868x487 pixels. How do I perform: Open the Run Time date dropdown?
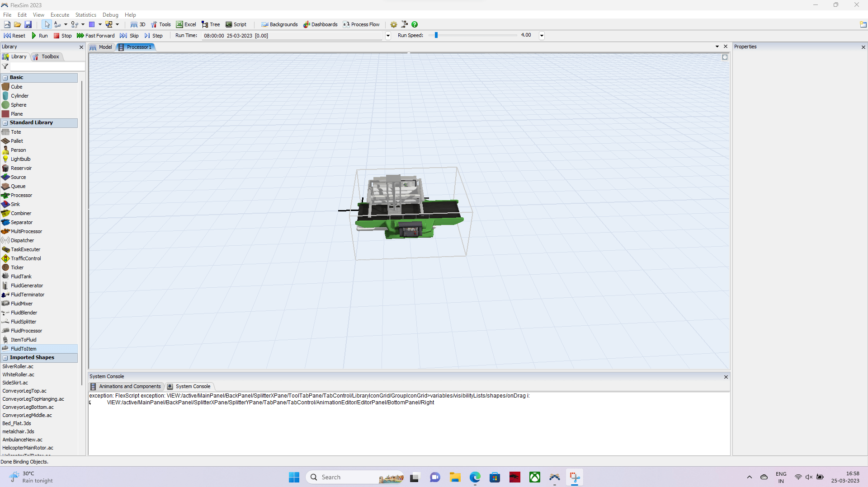point(388,35)
